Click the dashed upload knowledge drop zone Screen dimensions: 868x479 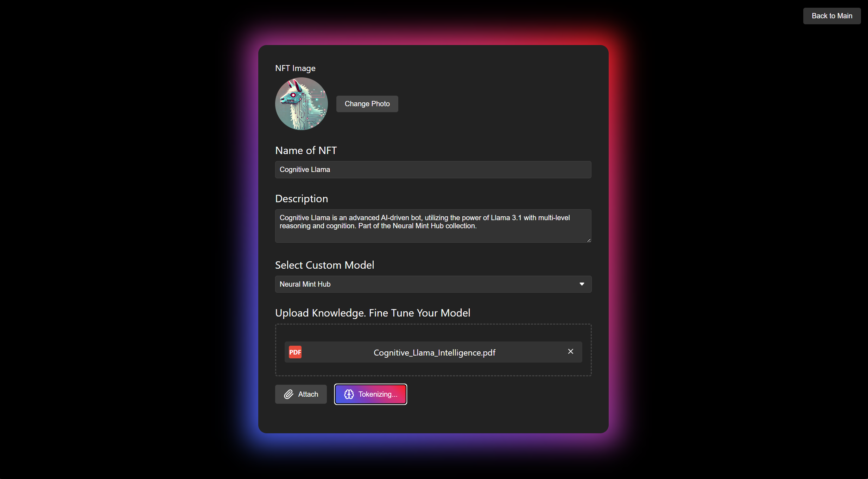433,333
